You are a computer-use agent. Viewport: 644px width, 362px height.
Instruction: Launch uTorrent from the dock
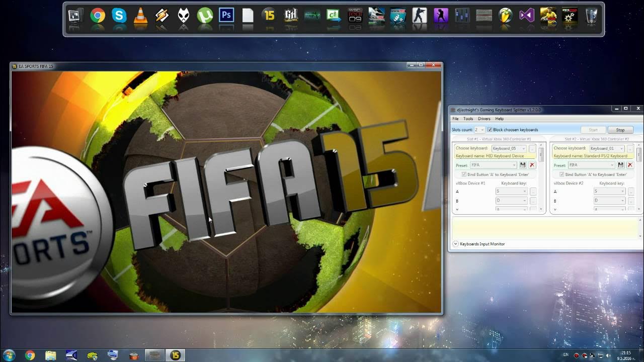pyautogui.click(x=205, y=16)
